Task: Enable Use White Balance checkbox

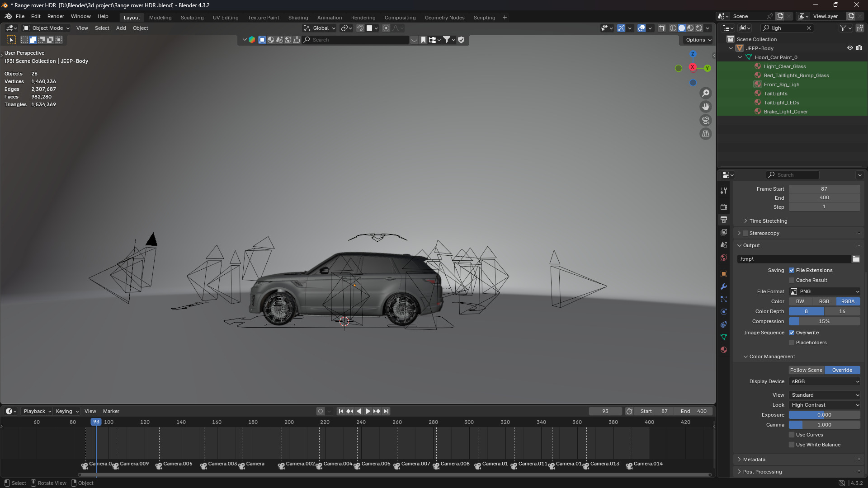Action: tap(792, 445)
